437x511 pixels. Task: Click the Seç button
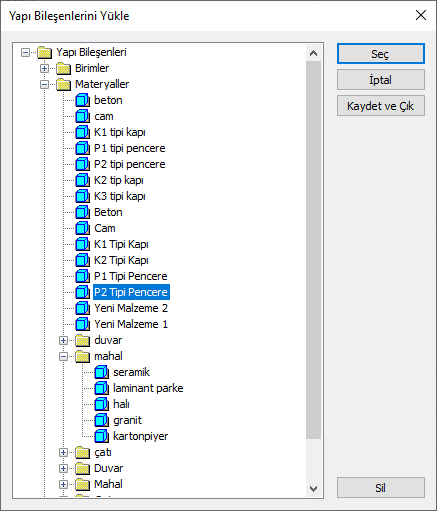(x=381, y=54)
